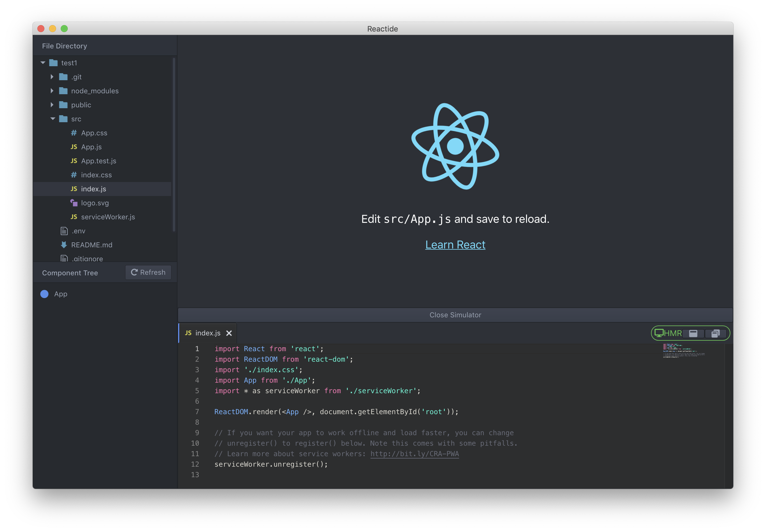Toggle HMR with the green monitor icon

click(x=659, y=333)
